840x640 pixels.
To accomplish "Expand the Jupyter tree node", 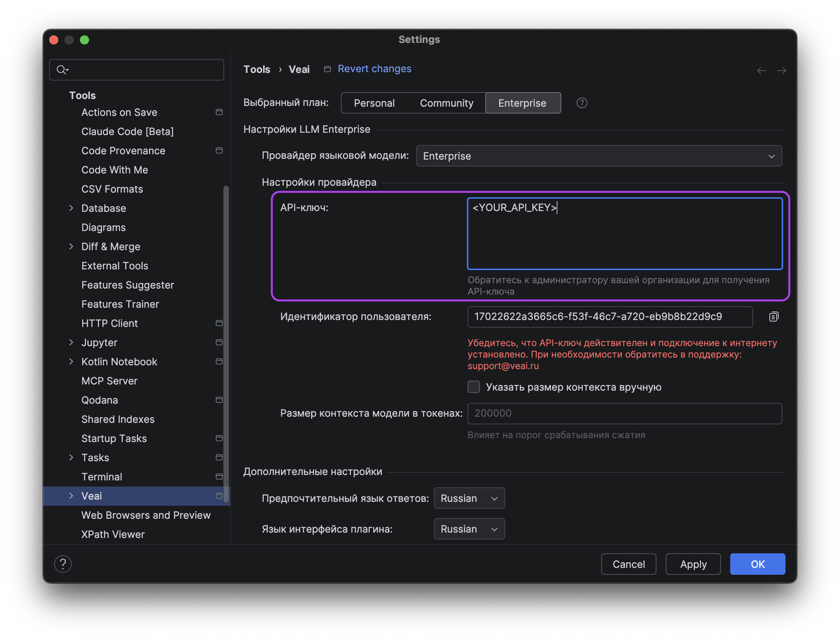I will pyautogui.click(x=71, y=342).
